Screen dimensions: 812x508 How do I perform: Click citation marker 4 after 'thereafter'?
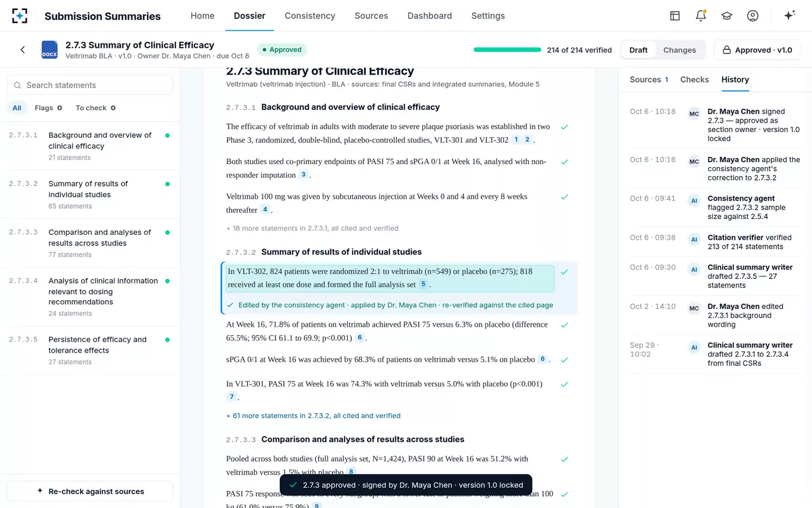coord(265,210)
